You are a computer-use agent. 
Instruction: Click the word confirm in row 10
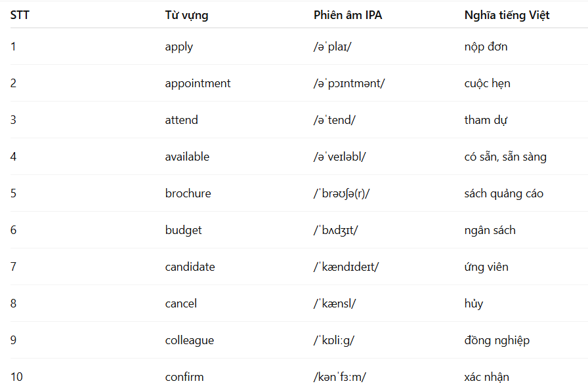click(x=184, y=377)
